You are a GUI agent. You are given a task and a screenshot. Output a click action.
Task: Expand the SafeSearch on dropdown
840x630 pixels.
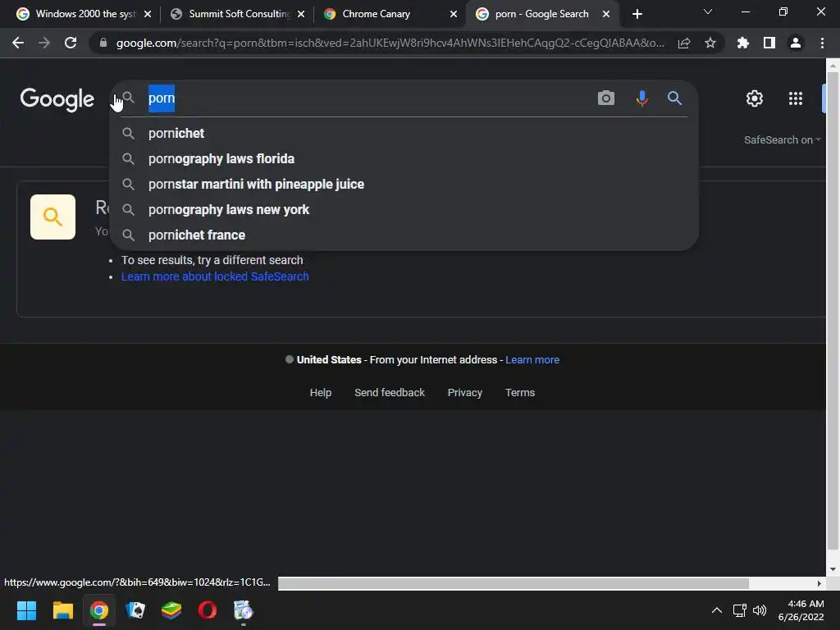click(x=782, y=139)
